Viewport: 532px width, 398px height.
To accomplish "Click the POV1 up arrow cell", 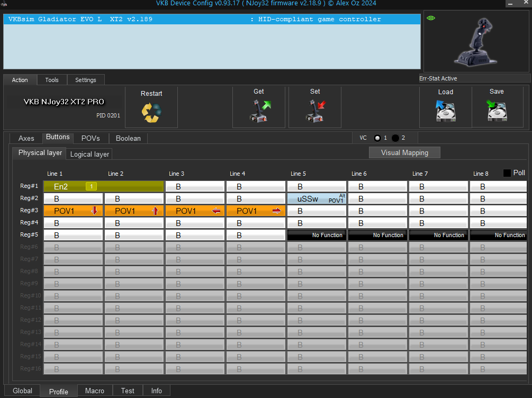I will coord(134,211).
